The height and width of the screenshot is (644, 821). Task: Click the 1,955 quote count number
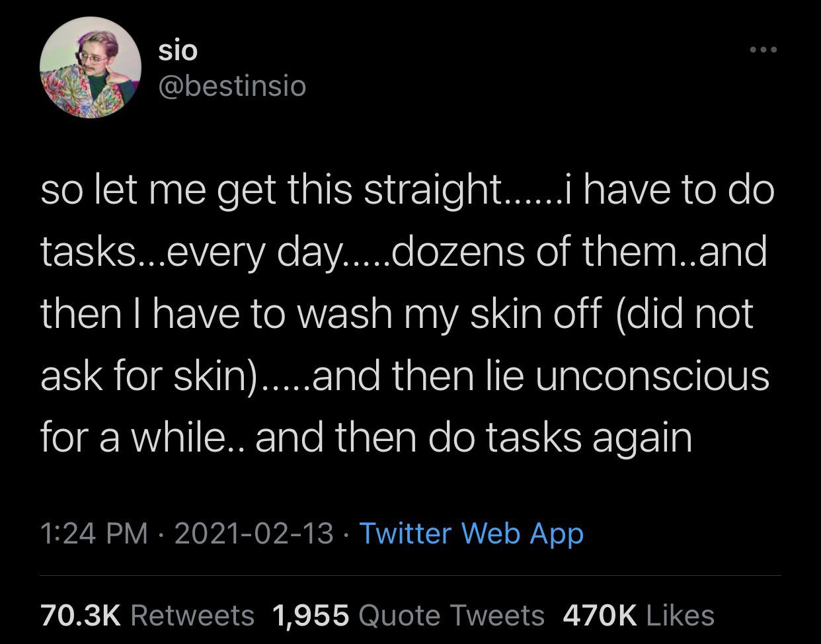[x=311, y=616]
